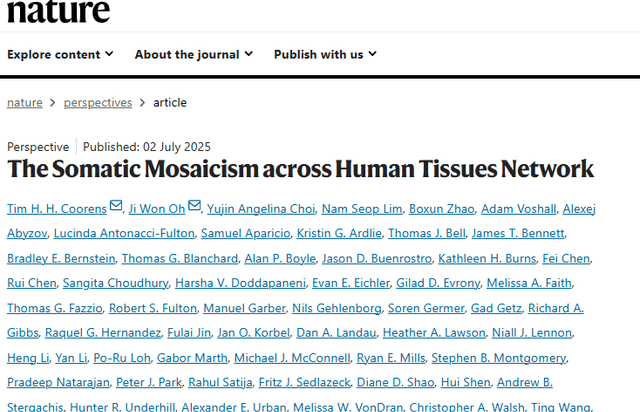Open the perspectives breadcrumb link
Screen dimensions: 640x412
pyautogui.click(x=98, y=102)
